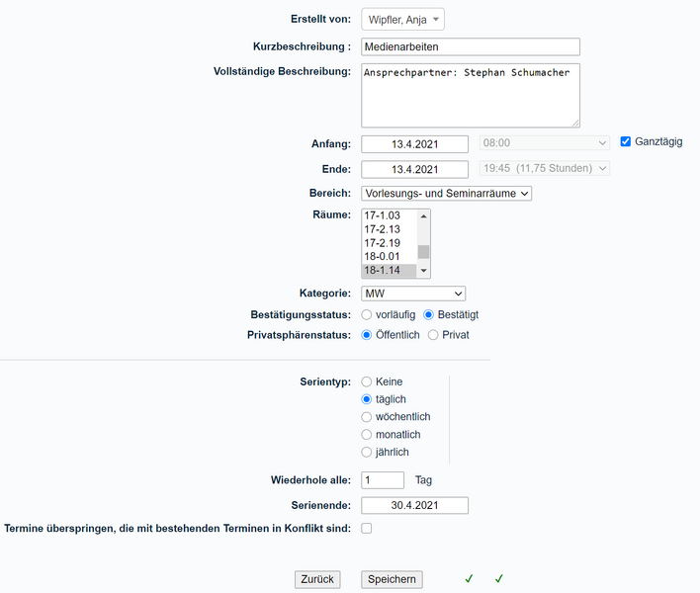Image resolution: width=700 pixels, height=593 pixels.
Task: Select the vorläufig confirmation status
Action: [x=367, y=314]
